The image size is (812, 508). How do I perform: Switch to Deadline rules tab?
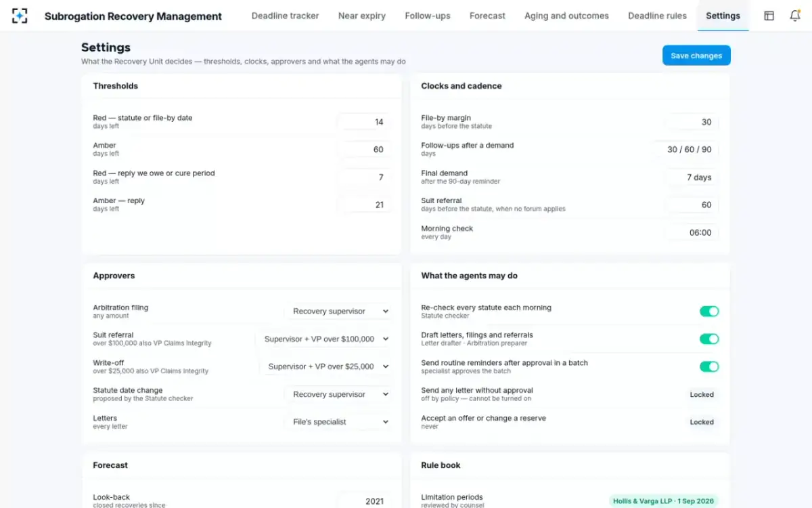pyautogui.click(x=657, y=16)
